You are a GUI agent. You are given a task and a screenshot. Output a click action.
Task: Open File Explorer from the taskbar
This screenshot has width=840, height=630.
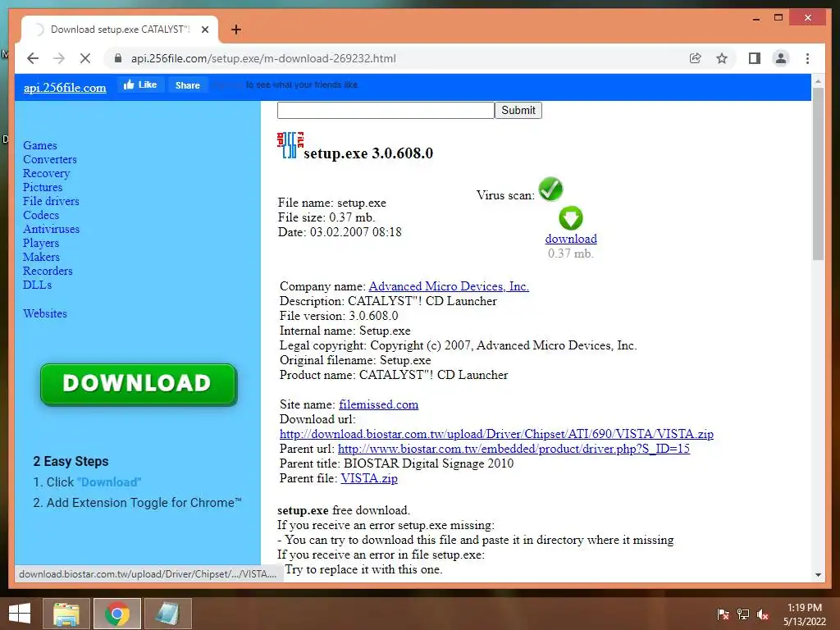click(66, 614)
